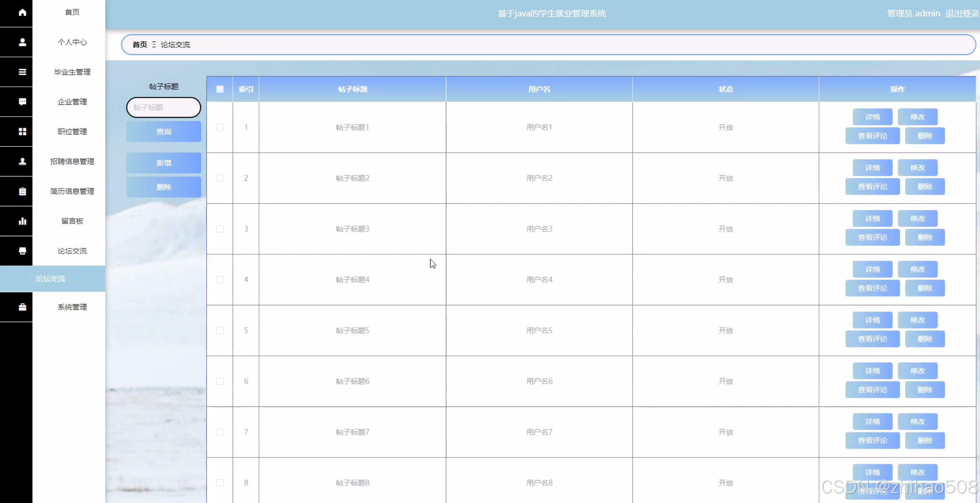
Task: Click the bar chart icon beside 留言板
Action: click(x=22, y=221)
